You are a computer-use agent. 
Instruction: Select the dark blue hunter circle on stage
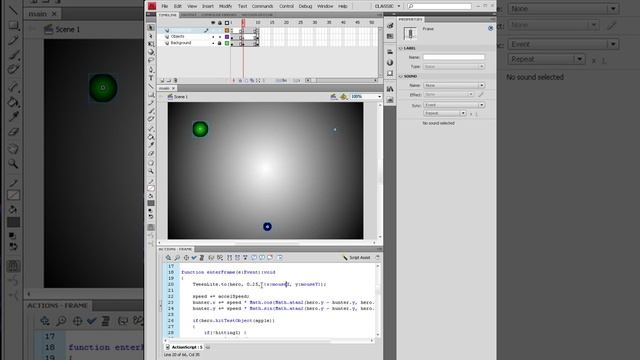tap(267, 227)
